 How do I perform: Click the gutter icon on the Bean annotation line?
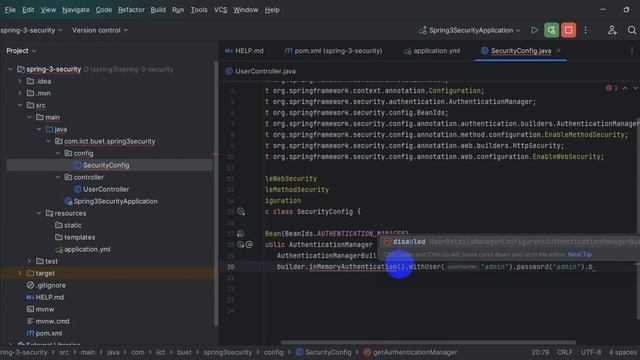point(240,233)
